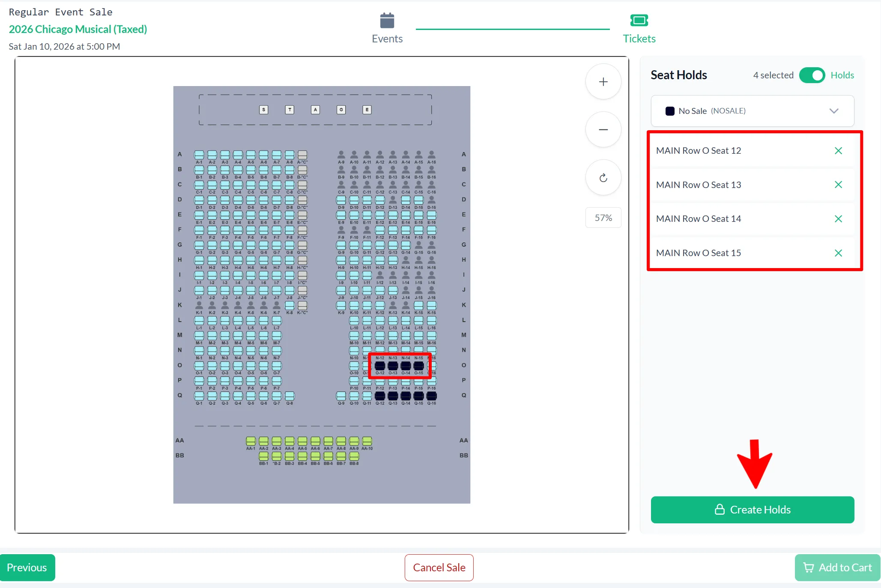Toggle the Holds switch off
Viewport: 881px width, 588px height.
[x=812, y=75]
